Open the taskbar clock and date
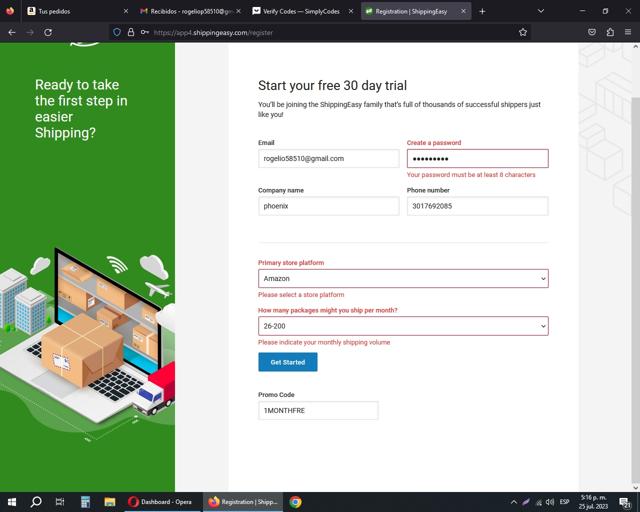 click(x=593, y=502)
